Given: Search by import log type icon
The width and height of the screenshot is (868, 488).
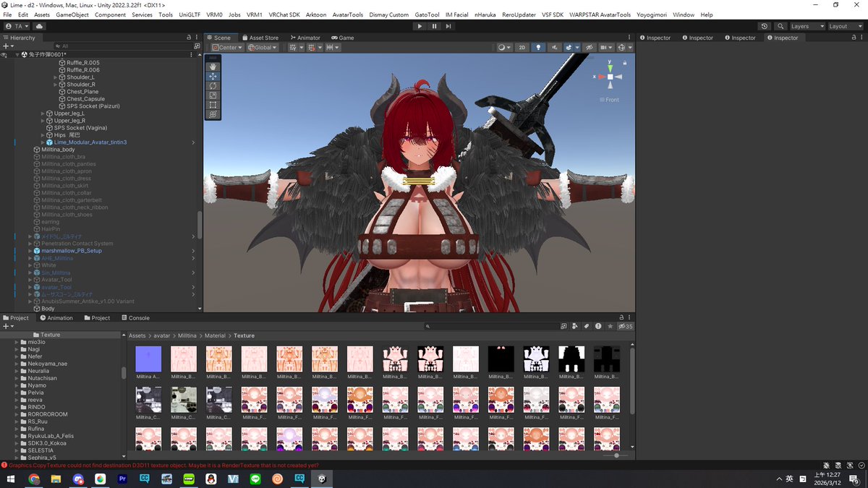Looking at the screenshot, I should pyautogui.click(x=597, y=326).
